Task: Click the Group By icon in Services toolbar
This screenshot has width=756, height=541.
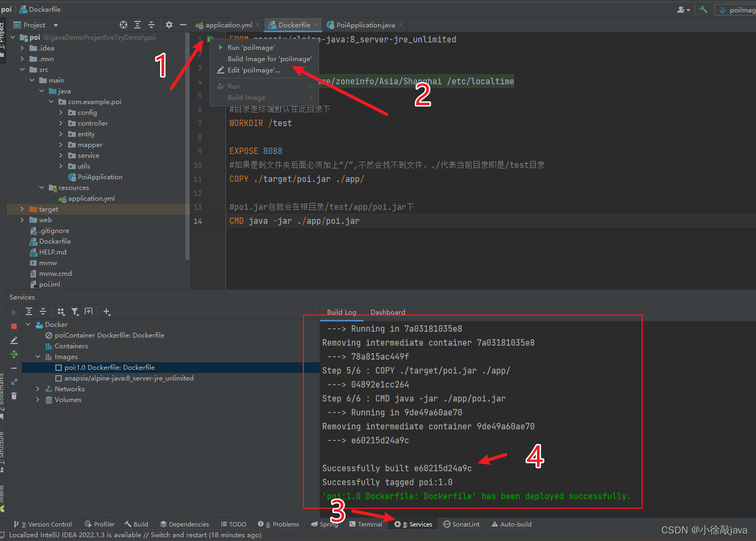Action: tap(61, 312)
